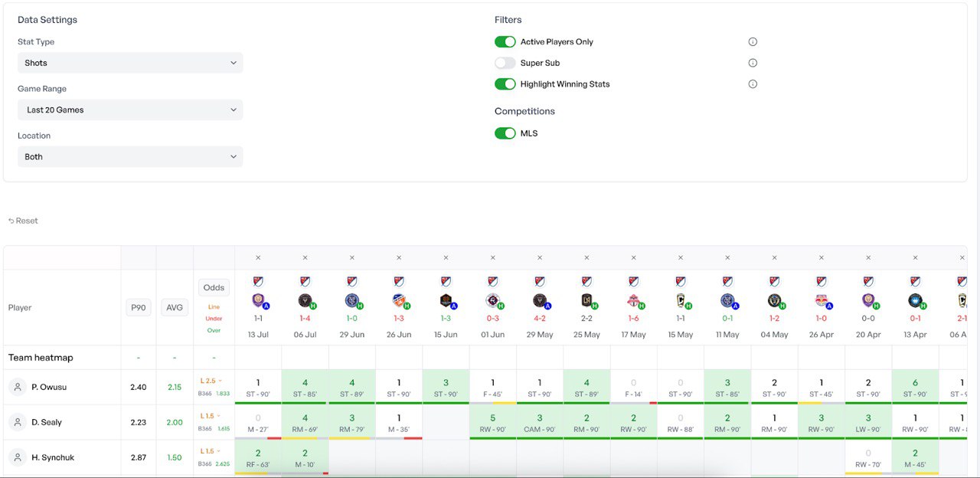Click the H. Synchuk player avatar
The height and width of the screenshot is (478, 980).
[x=17, y=457]
